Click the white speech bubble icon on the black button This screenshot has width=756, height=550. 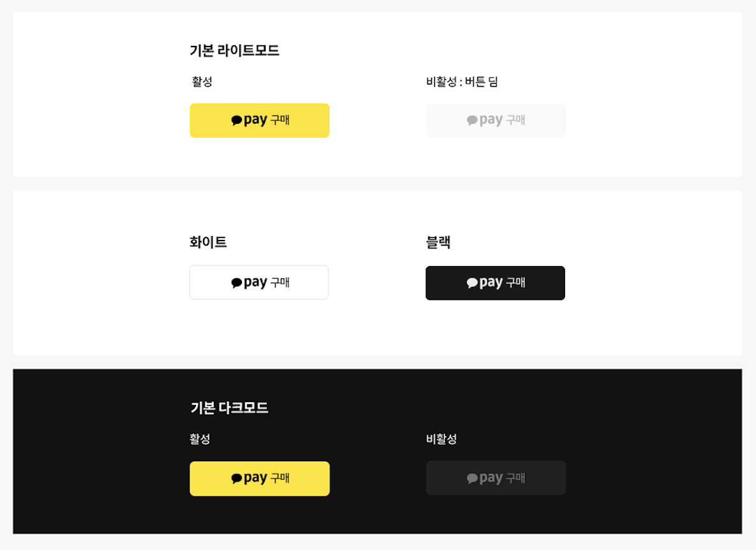pyautogui.click(x=472, y=283)
